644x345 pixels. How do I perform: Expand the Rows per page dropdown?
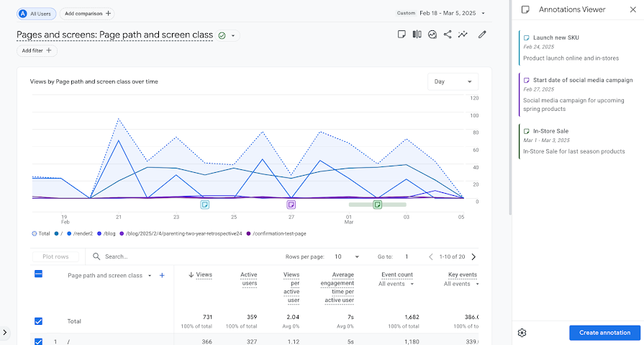click(x=347, y=256)
